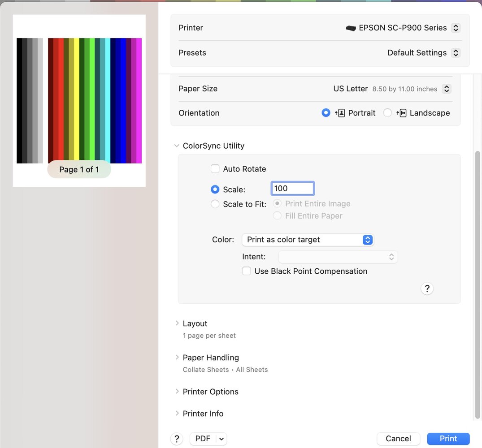Open the Color mode dropdown
The height and width of the screenshot is (448, 482).
pos(367,240)
